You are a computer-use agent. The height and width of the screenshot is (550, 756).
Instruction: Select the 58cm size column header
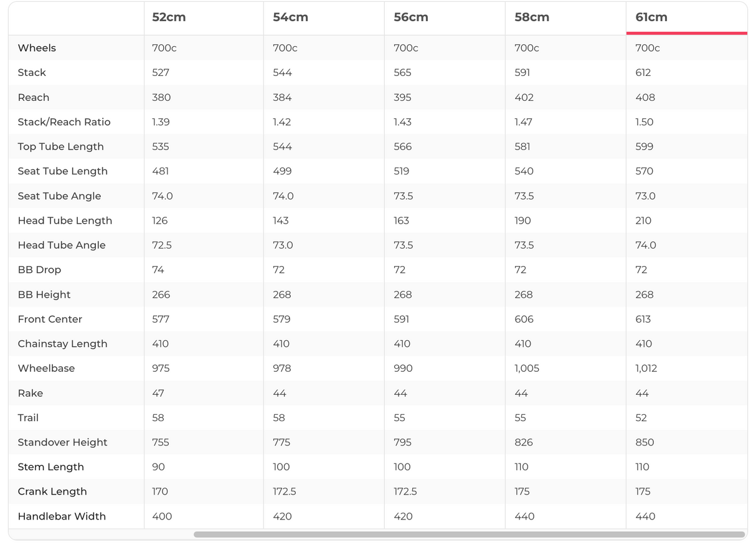(532, 17)
